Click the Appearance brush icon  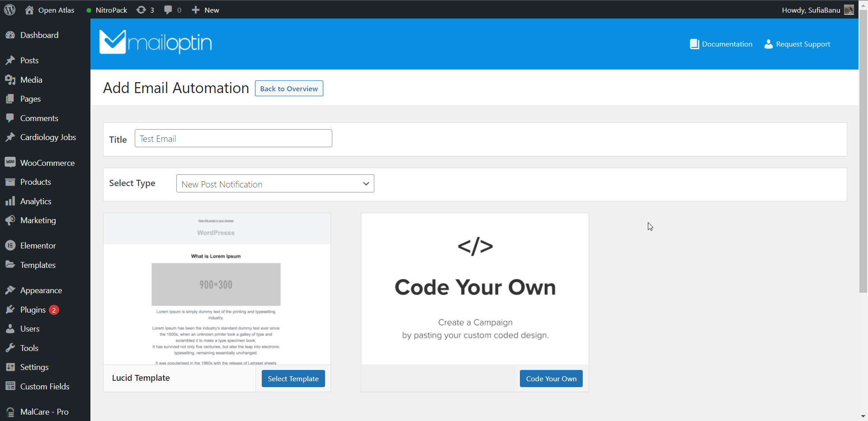click(x=10, y=290)
